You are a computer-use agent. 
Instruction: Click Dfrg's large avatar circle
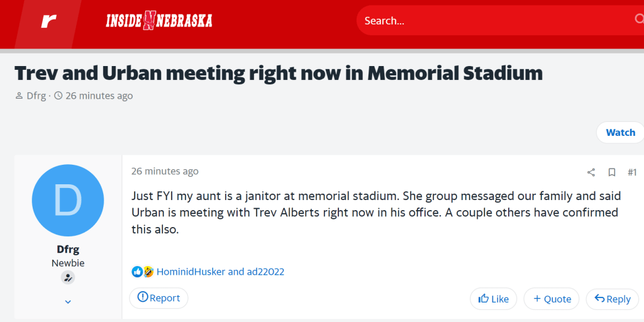tap(68, 200)
